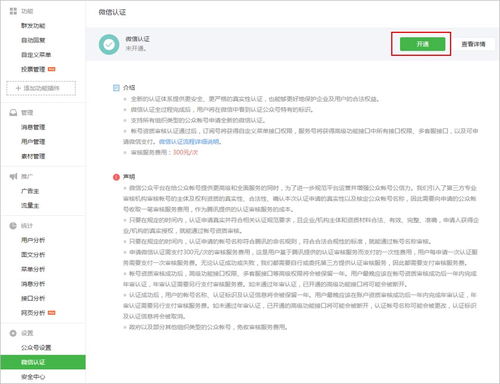Click the 统计 pie chart icon
The height and width of the screenshot is (384, 500).
(13, 226)
